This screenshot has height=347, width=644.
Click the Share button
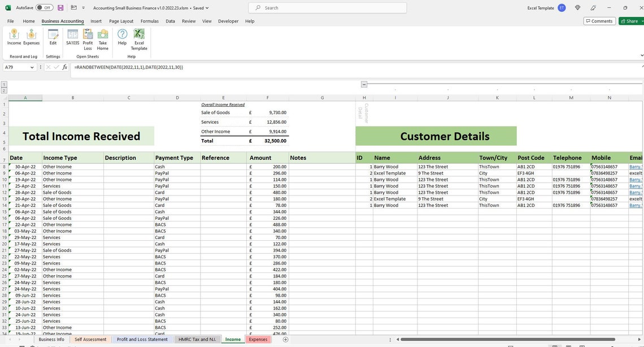[630, 20]
